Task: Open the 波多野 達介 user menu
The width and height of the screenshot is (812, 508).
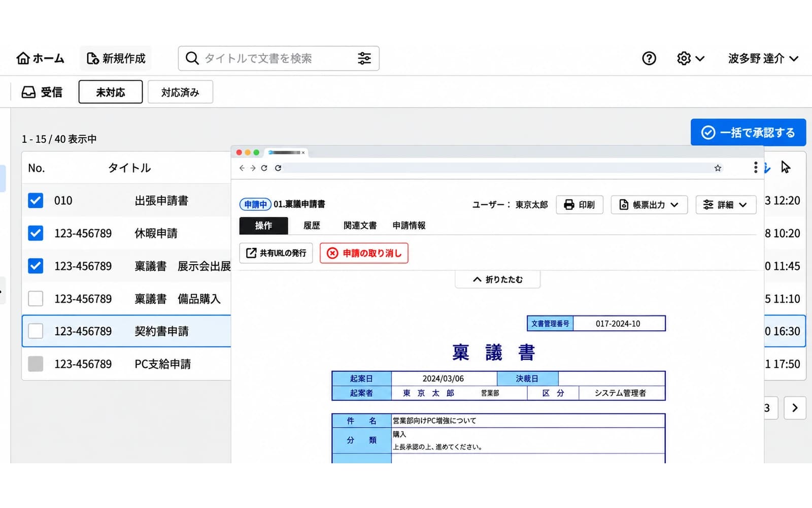Action: click(x=763, y=58)
